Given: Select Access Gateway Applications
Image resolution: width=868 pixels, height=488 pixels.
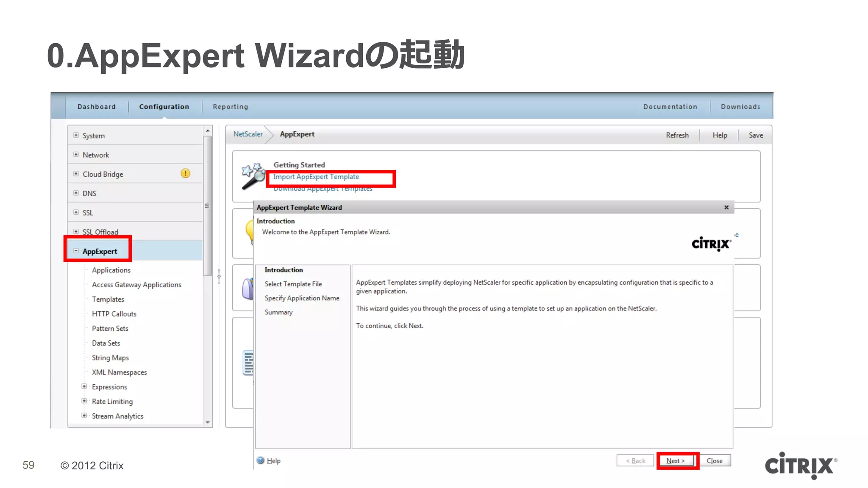Looking at the screenshot, I should (136, 285).
